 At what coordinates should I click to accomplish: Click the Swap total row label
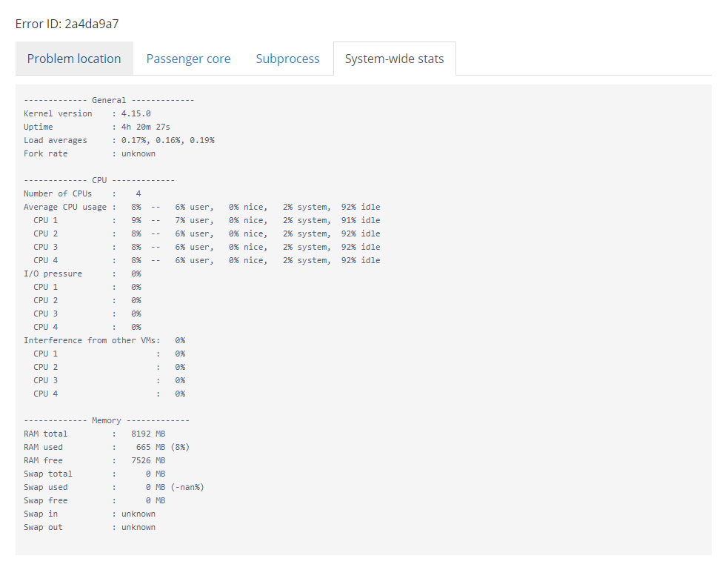click(x=48, y=474)
